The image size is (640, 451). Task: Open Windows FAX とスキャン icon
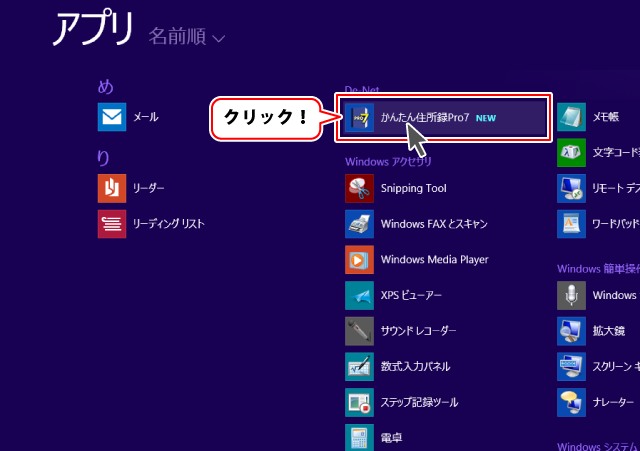359,224
